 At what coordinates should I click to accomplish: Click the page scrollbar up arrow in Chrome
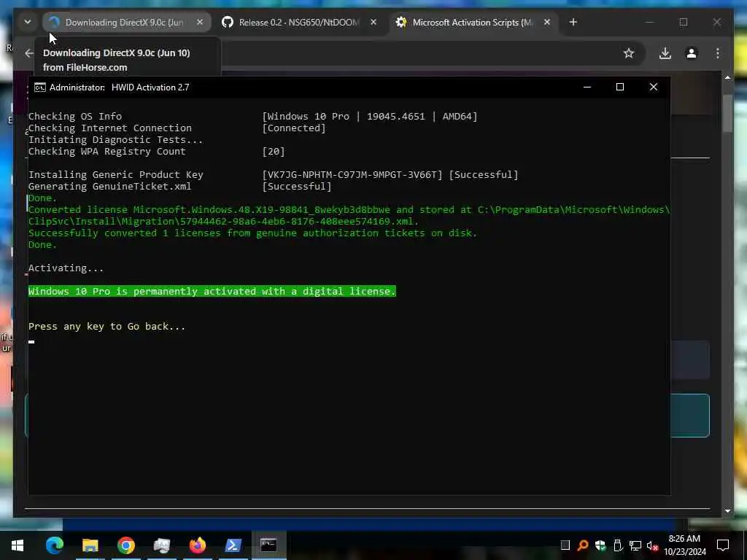point(727,77)
